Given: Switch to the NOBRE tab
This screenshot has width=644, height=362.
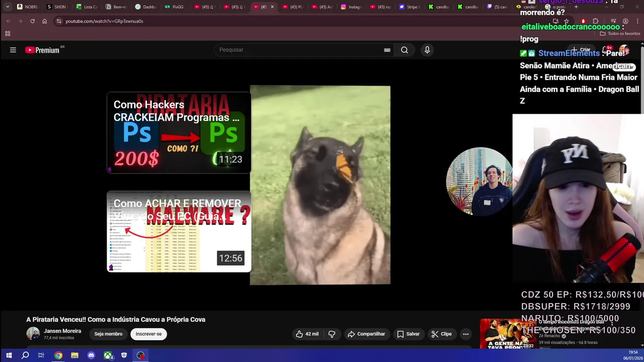Looking at the screenshot, I should click(x=28, y=7).
